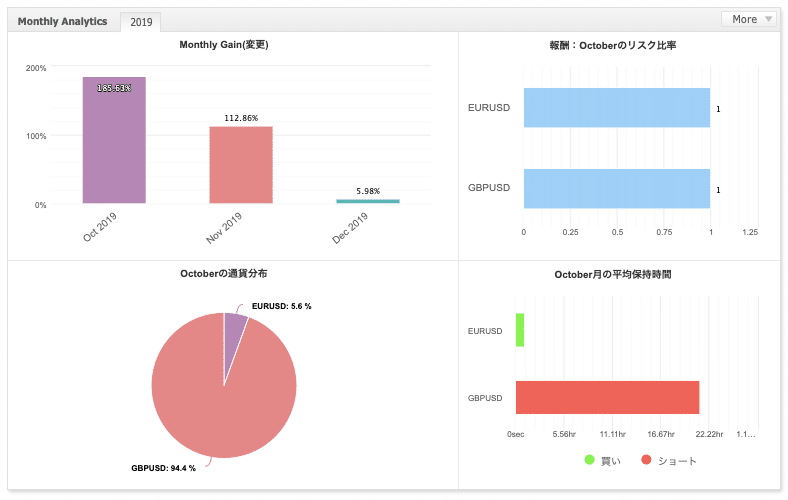Click the GBPUSD risk ratio bar
This screenshot has height=500, width=788.
[x=617, y=188]
